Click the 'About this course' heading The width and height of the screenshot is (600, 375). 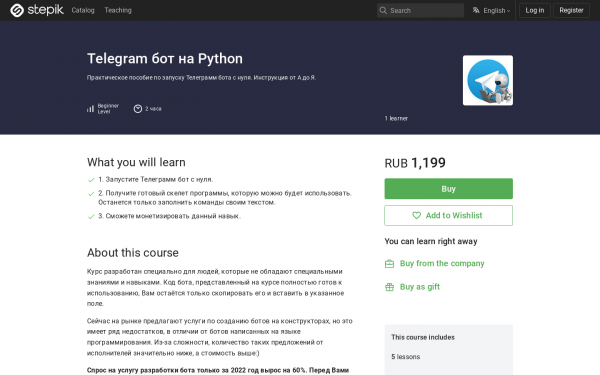[x=133, y=253]
